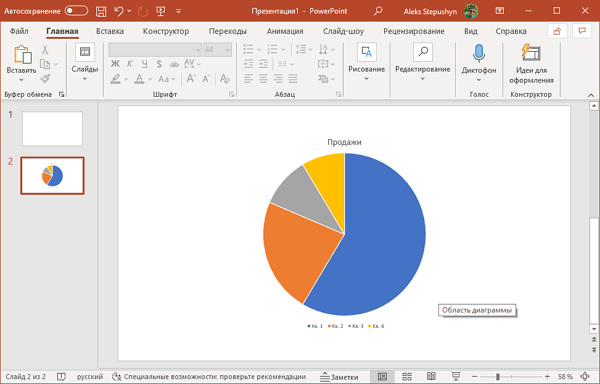
Task: Click the font color A icon
Action: click(140, 79)
